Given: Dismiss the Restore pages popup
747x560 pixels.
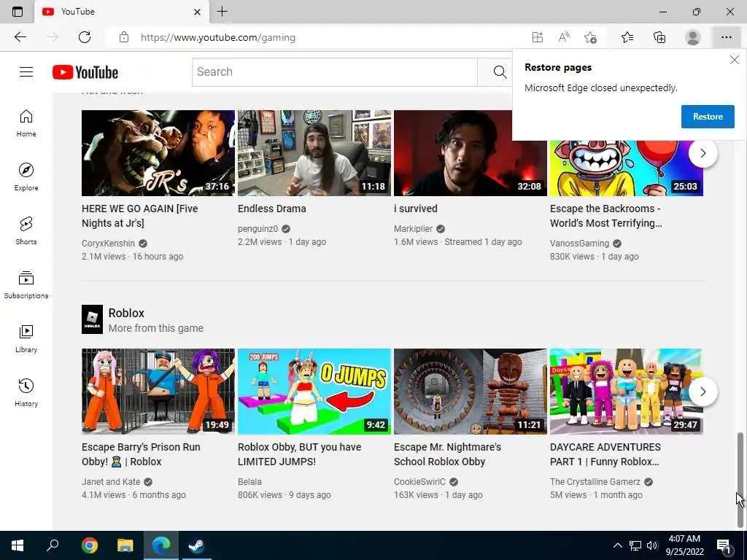Looking at the screenshot, I should [734, 60].
